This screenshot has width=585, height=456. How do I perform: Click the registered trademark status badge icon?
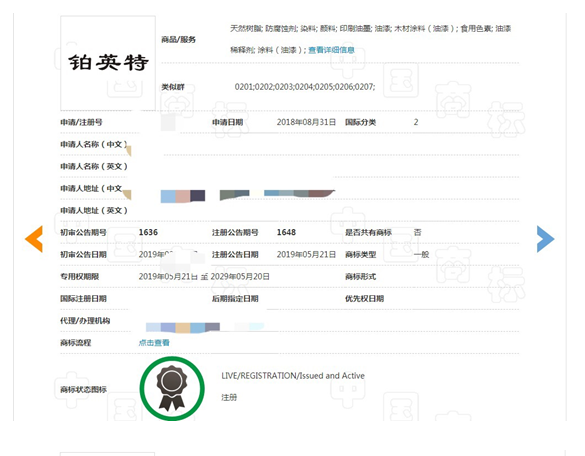[x=172, y=388]
